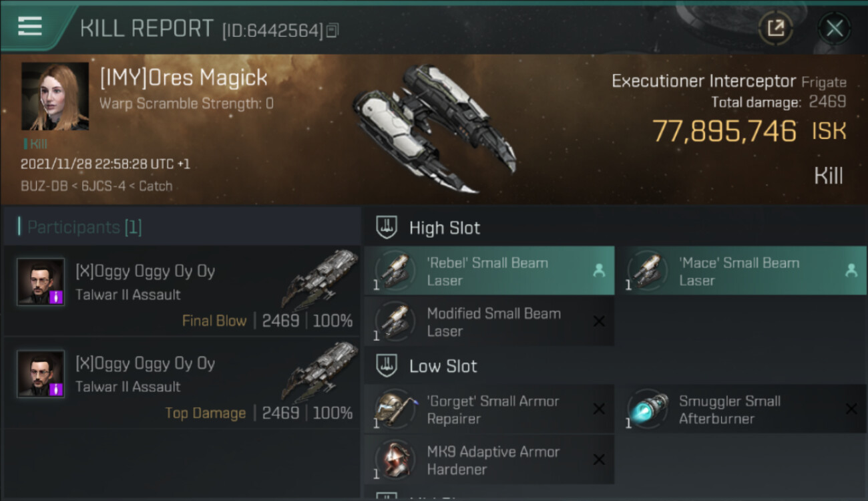Click the share kill report icon

(x=775, y=28)
